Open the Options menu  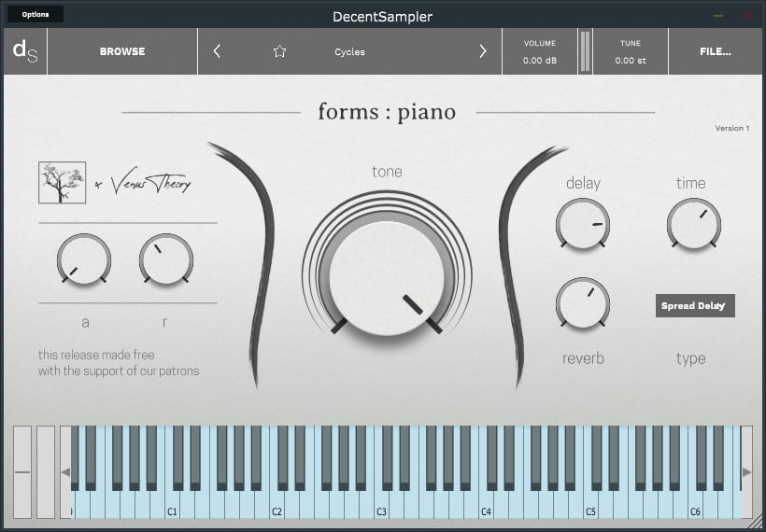(x=35, y=14)
